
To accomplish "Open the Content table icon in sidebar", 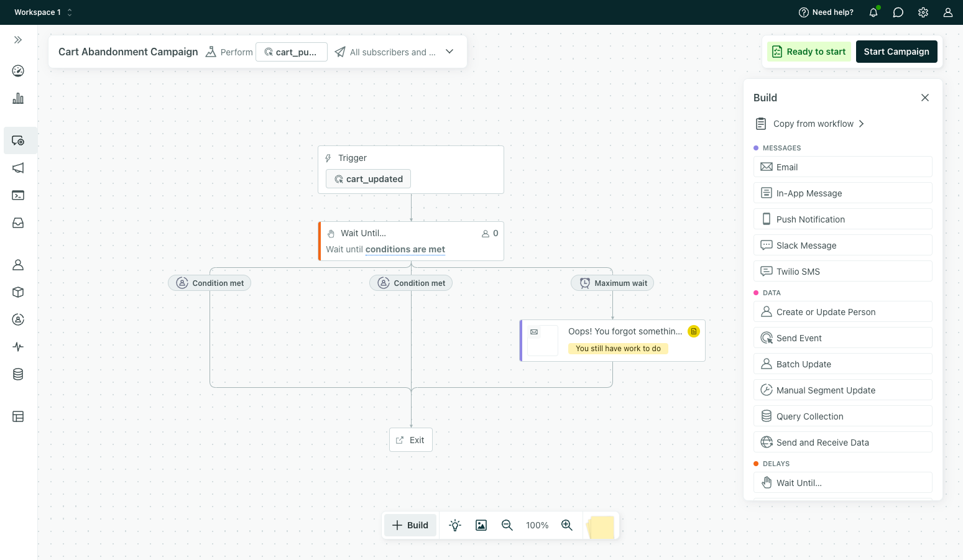I will click(x=18, y=416).
